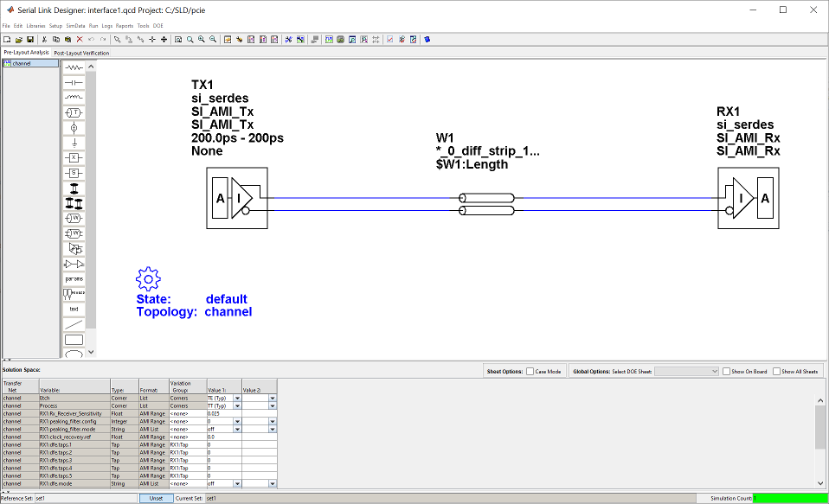Click the Cut scissors toolbar icon

pyautogui.click(x=44, y=40)
